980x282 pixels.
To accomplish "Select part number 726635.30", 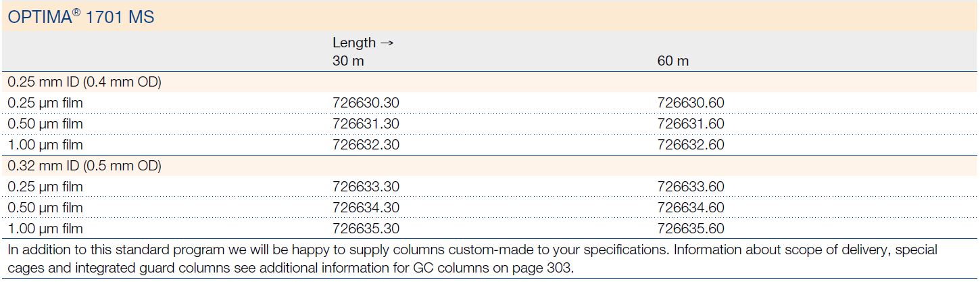I will click(366, 229).
